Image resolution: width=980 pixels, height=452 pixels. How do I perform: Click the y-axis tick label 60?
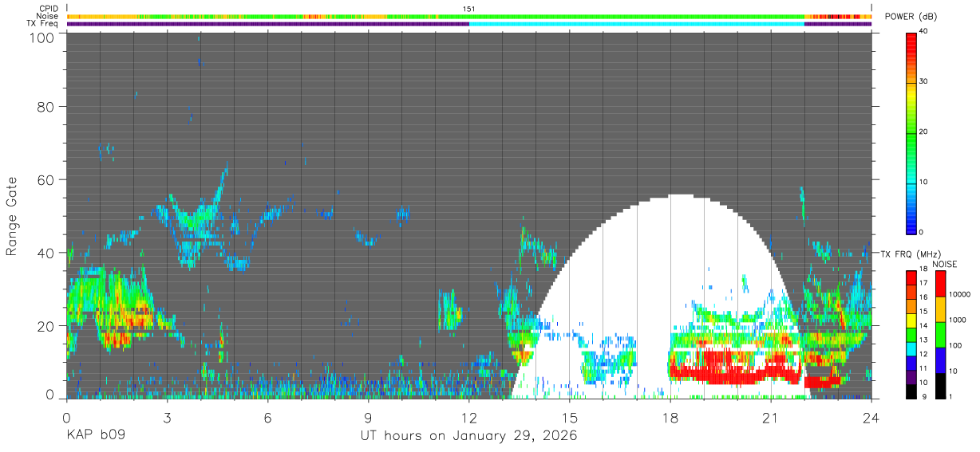[x=45, y=180]
